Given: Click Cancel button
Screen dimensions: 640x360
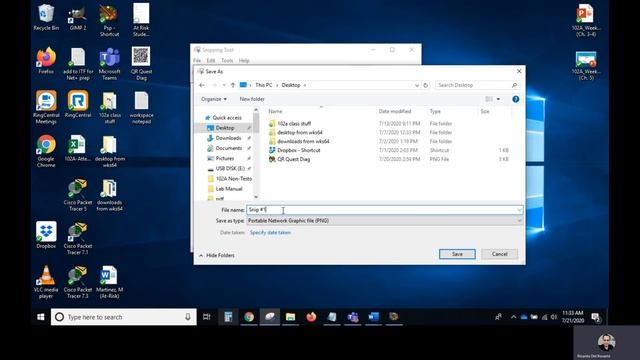Looking at the screenshot, I should click(x=500, y=254).
